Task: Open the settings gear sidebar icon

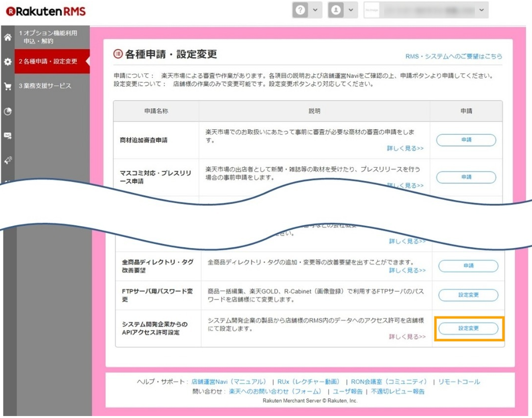Action: (7, 62)
